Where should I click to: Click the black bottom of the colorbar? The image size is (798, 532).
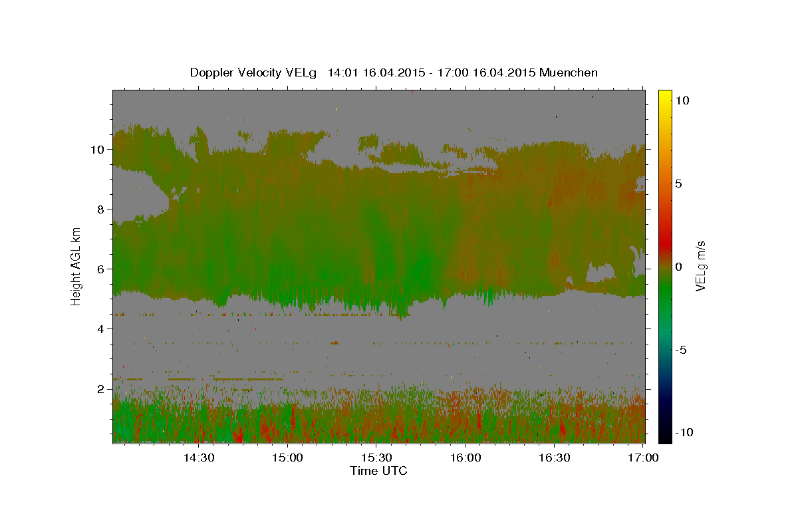pos(664,437)
